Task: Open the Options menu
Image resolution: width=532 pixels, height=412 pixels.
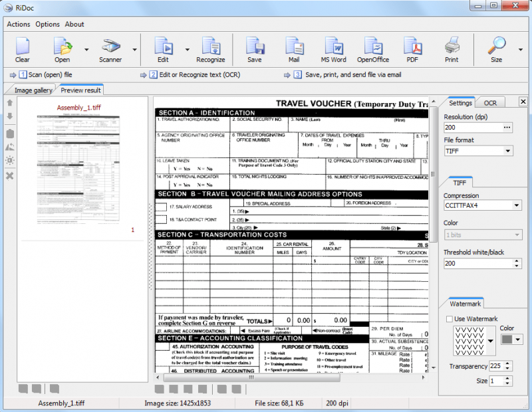Action: tap(47, 25)
